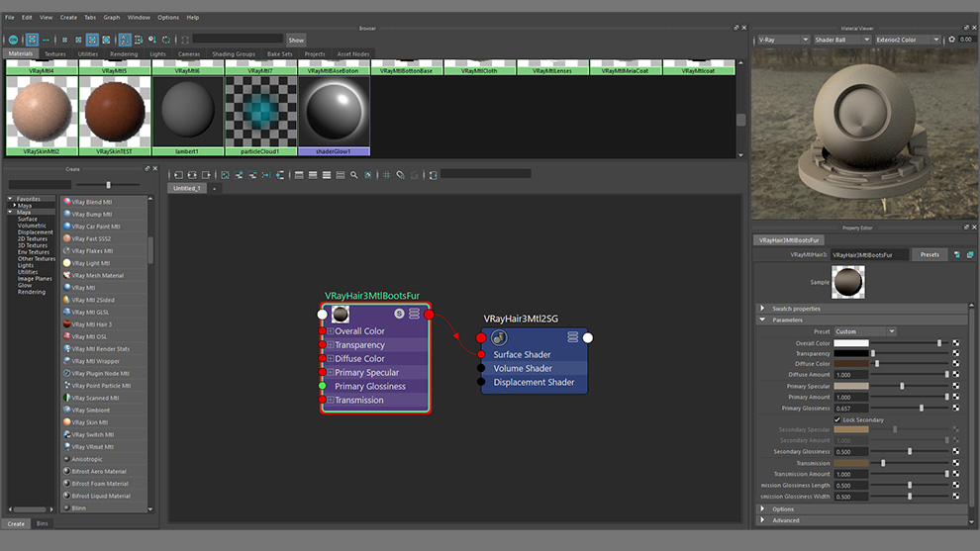Click the map button beside Diffuse Color
The width and height of the screenshot is (980, 551).
click(x=956, y=364)
